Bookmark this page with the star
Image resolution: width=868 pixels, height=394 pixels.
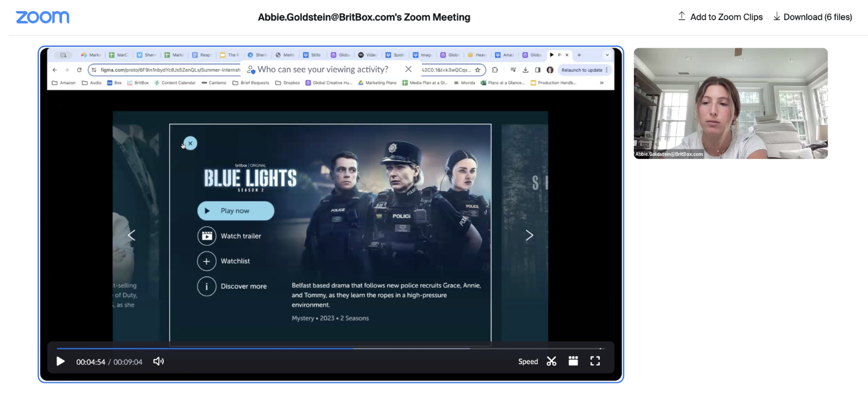[x=477, y=70]
